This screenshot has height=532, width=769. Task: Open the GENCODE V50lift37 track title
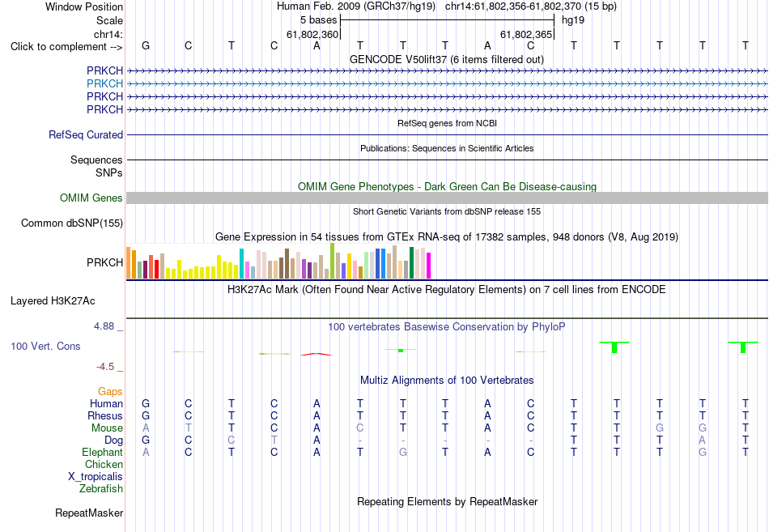point(447,59)
